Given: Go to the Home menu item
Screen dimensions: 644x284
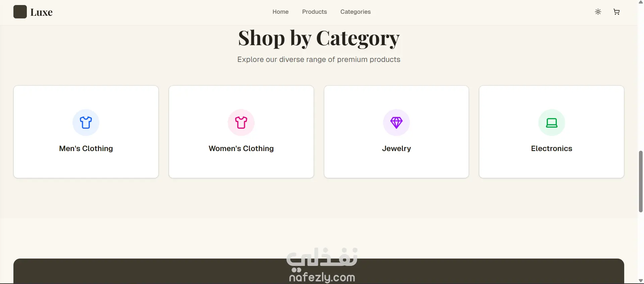Looking at the screenshot, I should click(280, 12).
